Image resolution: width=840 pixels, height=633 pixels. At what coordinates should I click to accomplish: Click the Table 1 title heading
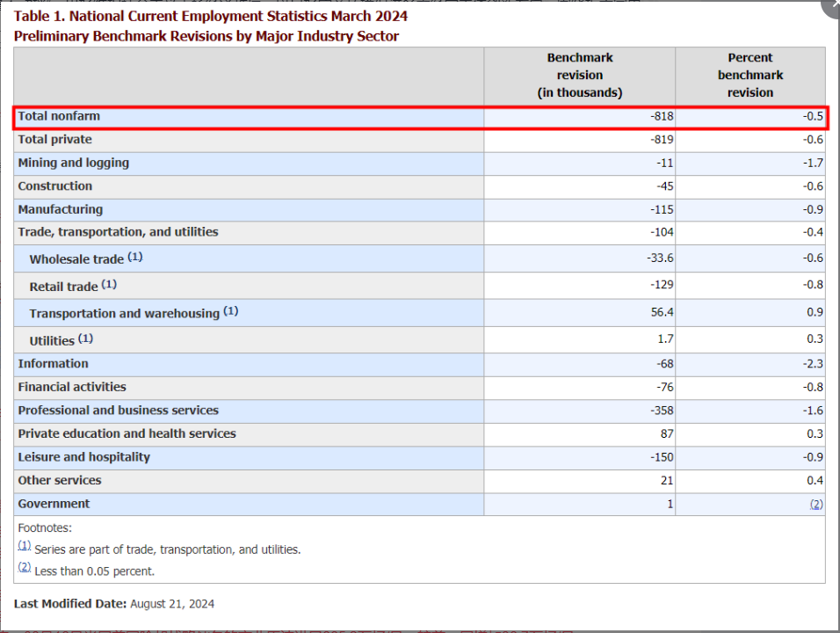(x=210, y=16)
